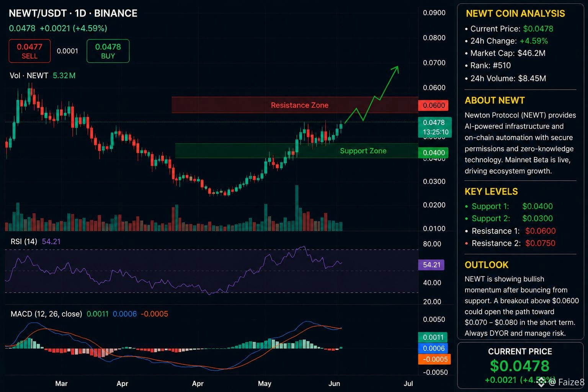Click the orange -0.0005 MACD axis tag
Screen dimensions: 588x392
(x=434, y=359)
